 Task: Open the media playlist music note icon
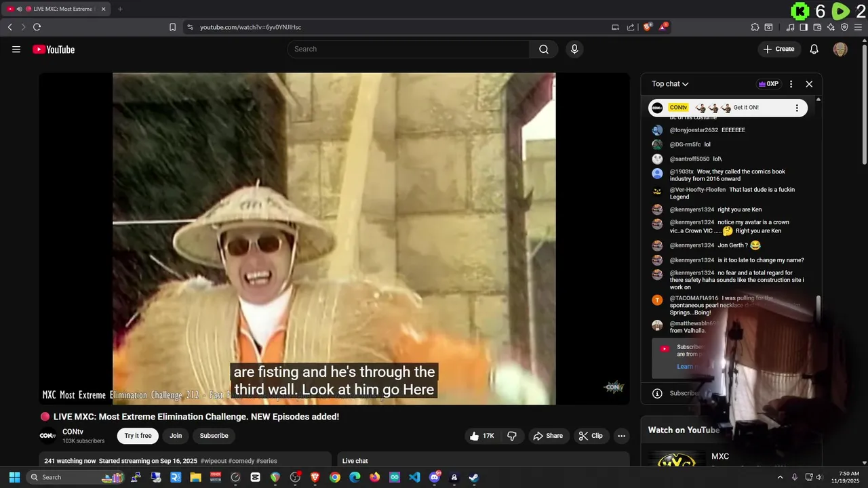790,27
